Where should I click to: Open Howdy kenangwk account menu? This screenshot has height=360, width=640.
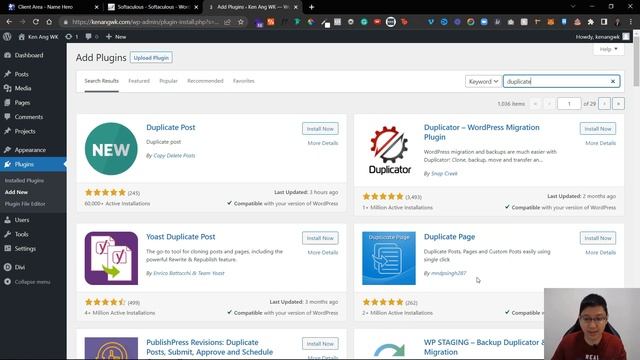click(x=602, y=37)
